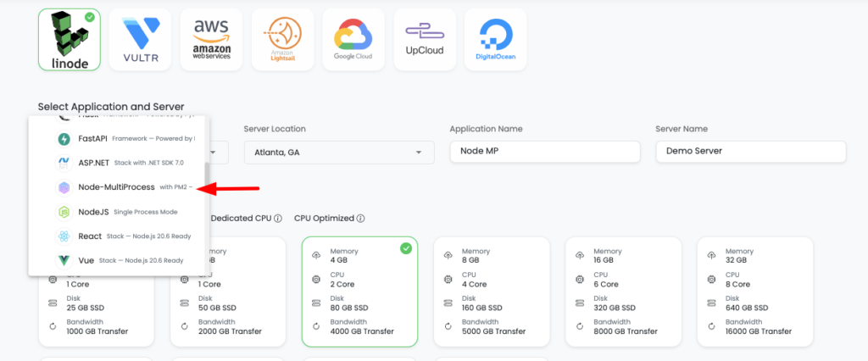
Task: Click disk icon on 640 GB plan
Action: point(712,303)
